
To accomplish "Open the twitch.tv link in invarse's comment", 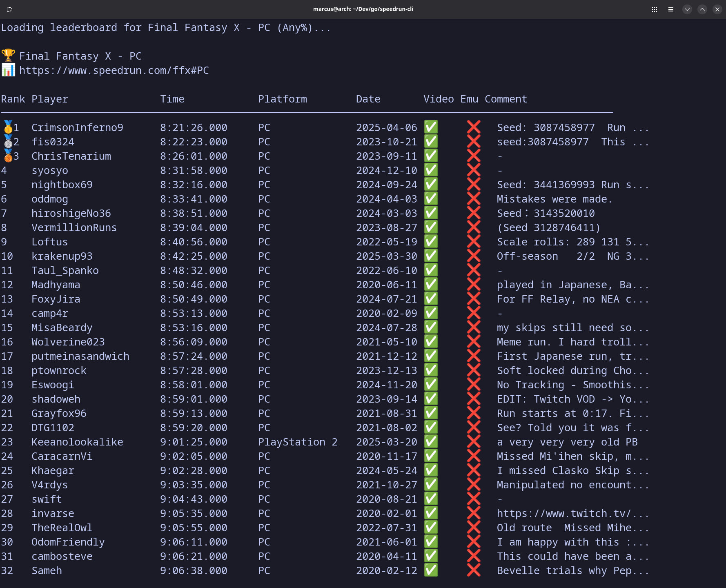I will (x=573, y=513).
